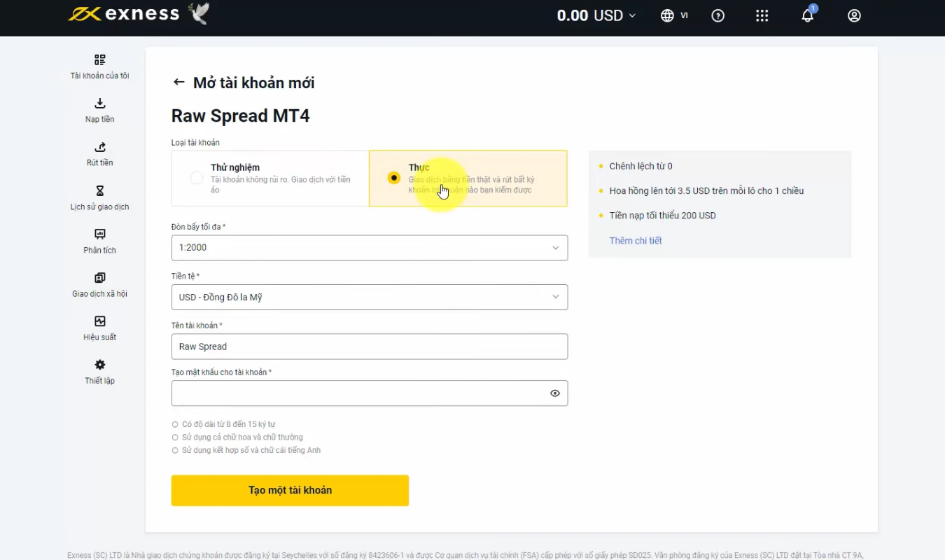Click the Giao dịch xã hội sidebar label
The image size is (945, 560).
[100, 293]
